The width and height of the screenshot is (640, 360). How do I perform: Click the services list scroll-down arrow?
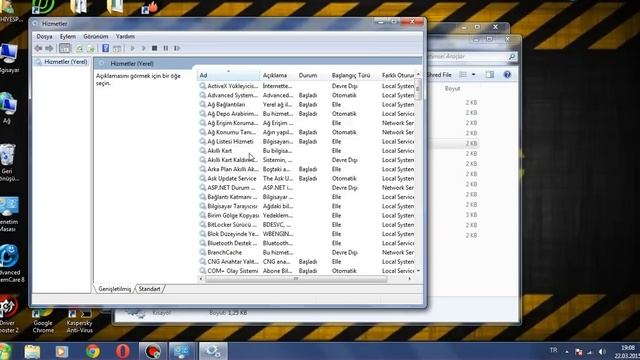coord(418,271)
